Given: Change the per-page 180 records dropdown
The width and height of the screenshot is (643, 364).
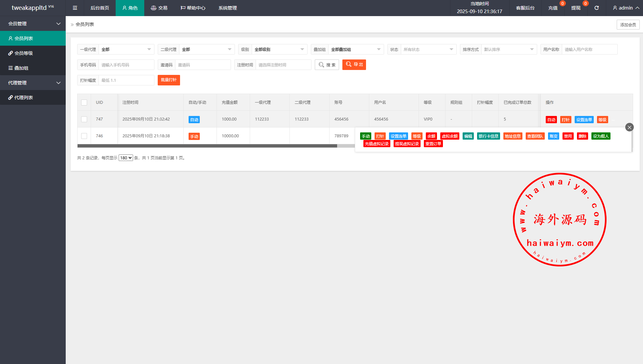Looking at the screenshot, I should tap(126, 158).
